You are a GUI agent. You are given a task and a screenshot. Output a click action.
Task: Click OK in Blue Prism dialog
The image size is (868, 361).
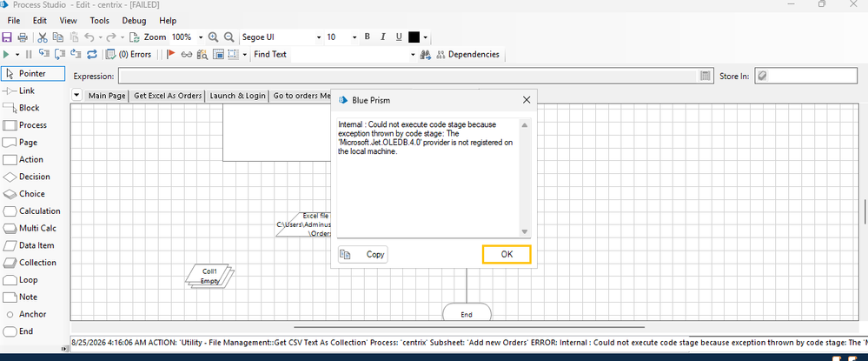(507, 254)
